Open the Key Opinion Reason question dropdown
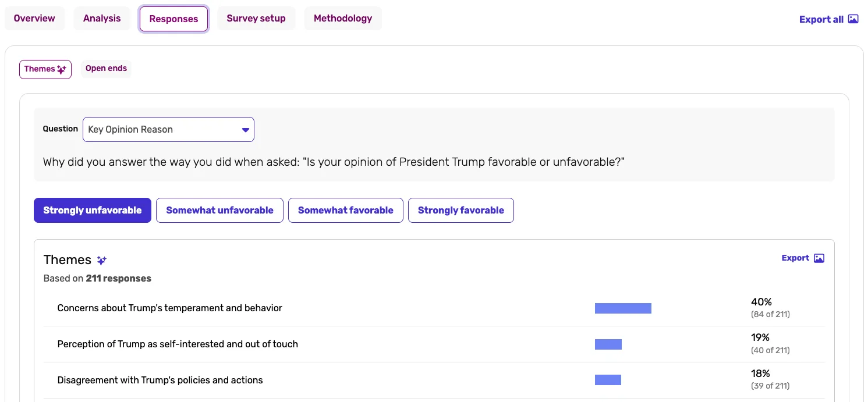 click(x=168, y=130)
